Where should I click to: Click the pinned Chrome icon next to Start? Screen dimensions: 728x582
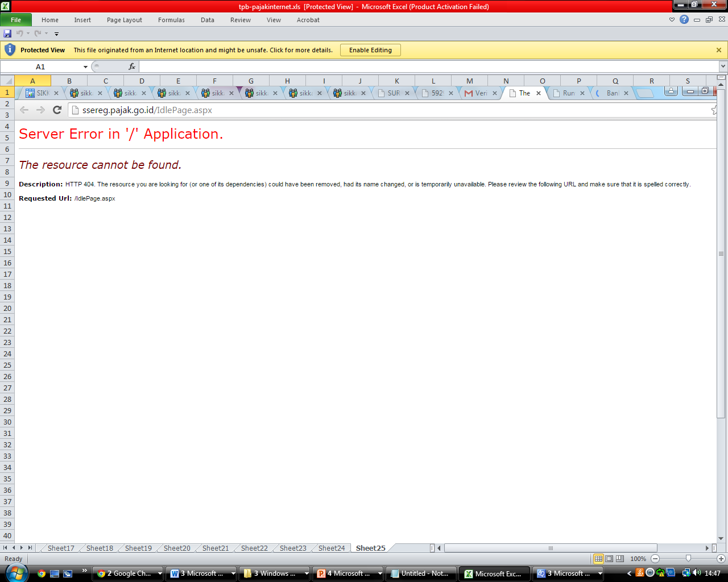pos(41,573)
